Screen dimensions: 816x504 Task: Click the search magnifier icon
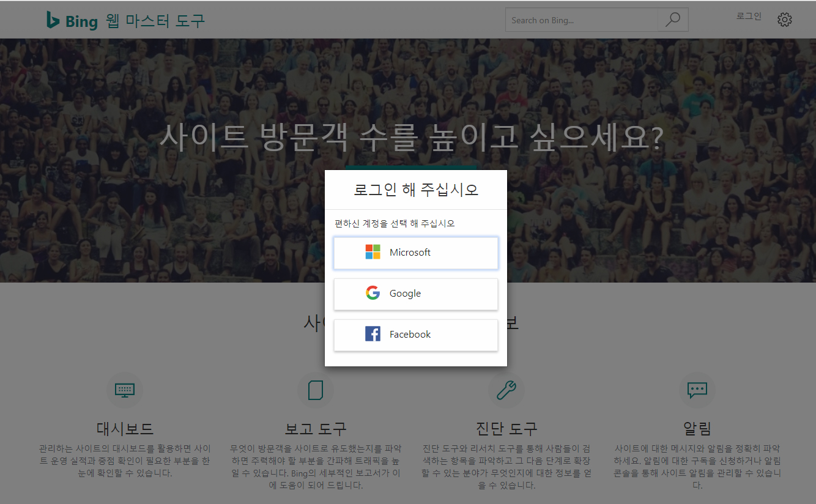(x=673, y=20)
